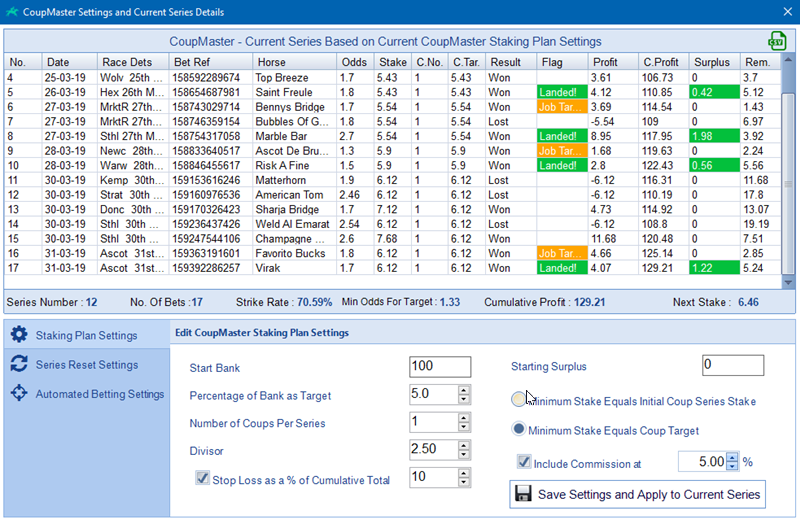Click the surplus 1.22 cell for Virak

(x=714, y=268)
